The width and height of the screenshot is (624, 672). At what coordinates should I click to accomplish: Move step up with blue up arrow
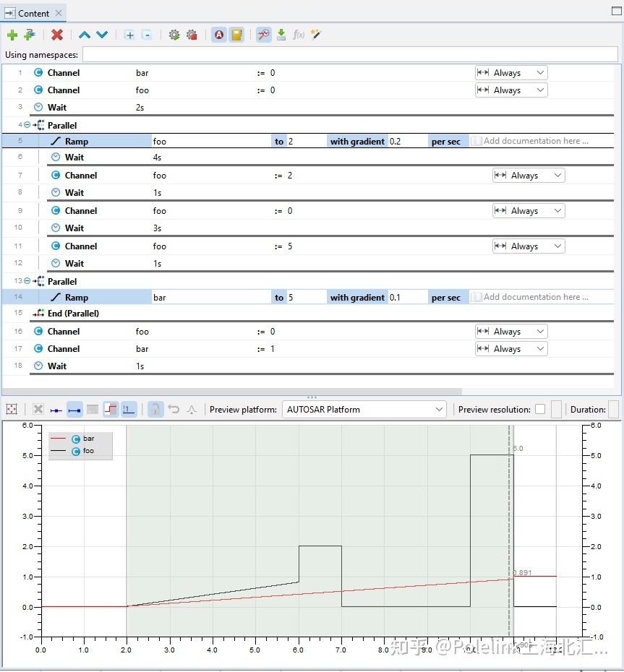pos(85,35)
